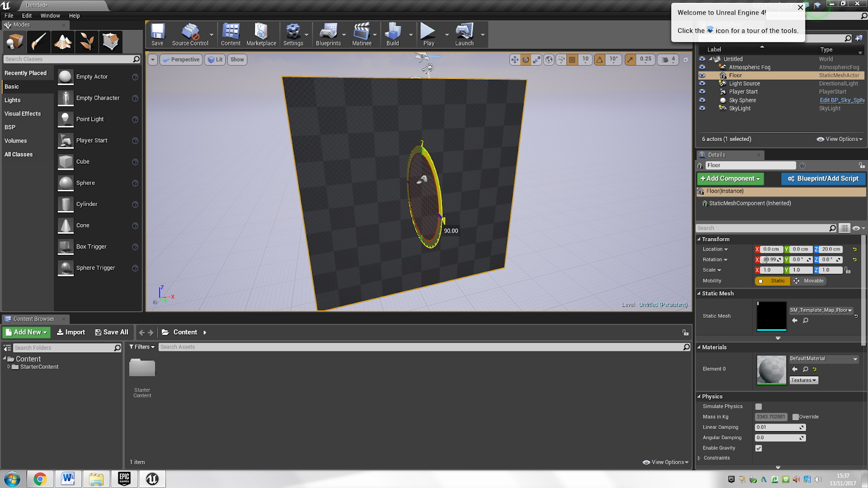Open the Edit menu
868x488 pixels.
pos(27,16)
